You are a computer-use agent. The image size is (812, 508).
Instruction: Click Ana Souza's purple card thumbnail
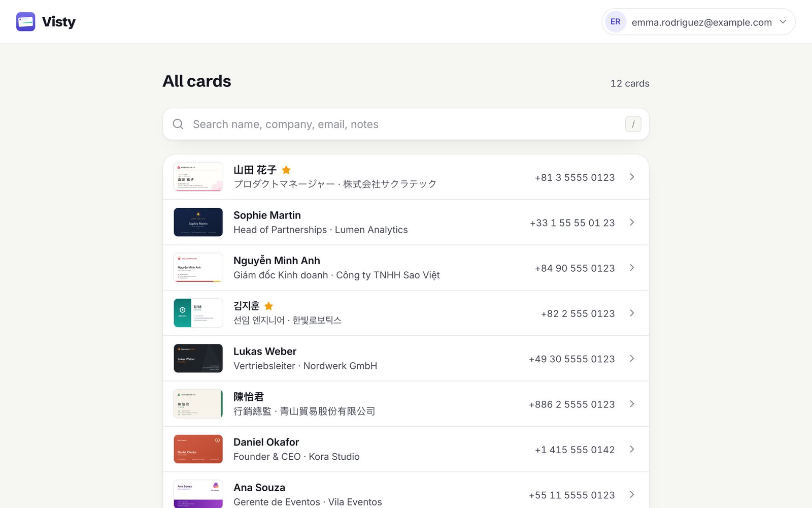click(198, 494)
